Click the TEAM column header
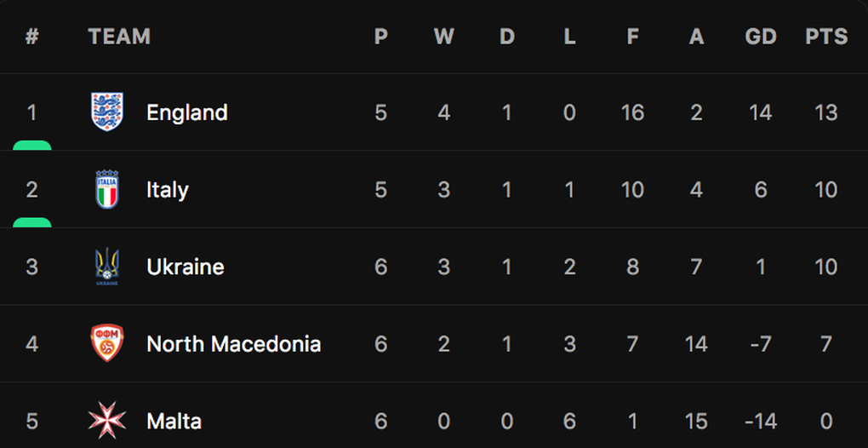The image size is (868, 448). [x=119, y=37]
